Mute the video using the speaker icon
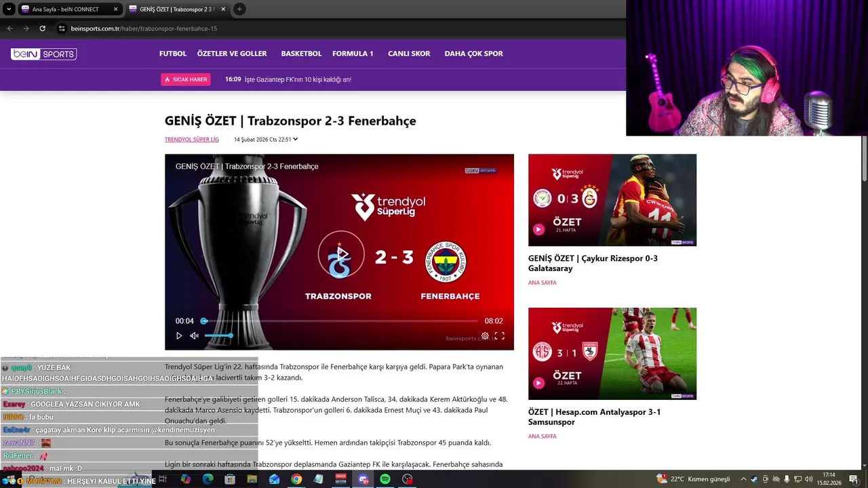868x488 pixels. (194, 335)
